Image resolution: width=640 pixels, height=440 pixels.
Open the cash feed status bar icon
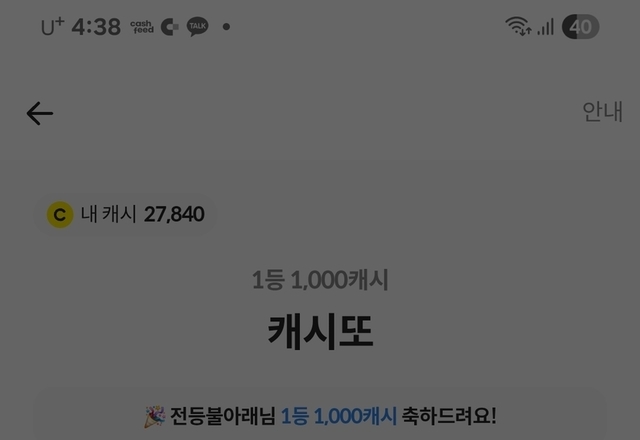coord(142,27)
